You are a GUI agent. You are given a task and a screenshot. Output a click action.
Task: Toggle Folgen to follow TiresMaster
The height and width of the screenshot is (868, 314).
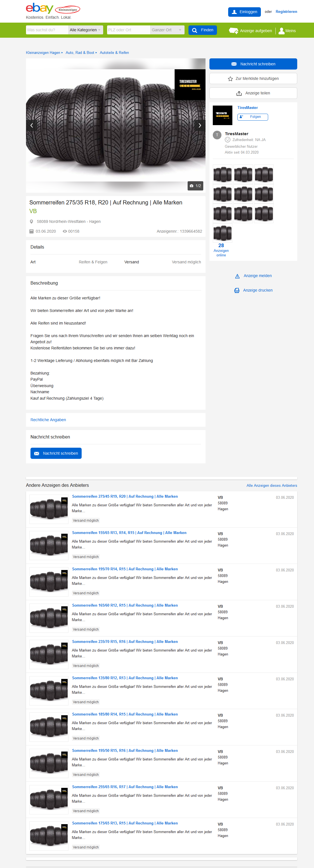point(252,117)
